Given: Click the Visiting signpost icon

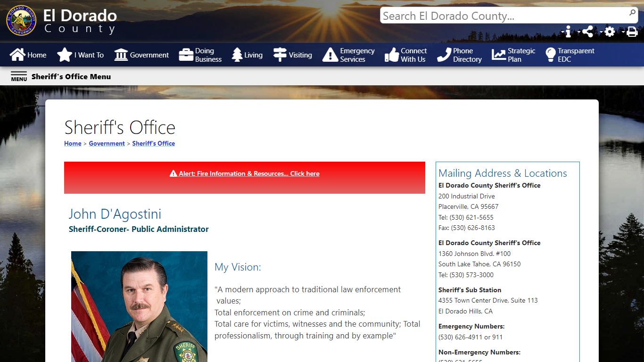Looking at the screenshot, I should coord(280,55).
